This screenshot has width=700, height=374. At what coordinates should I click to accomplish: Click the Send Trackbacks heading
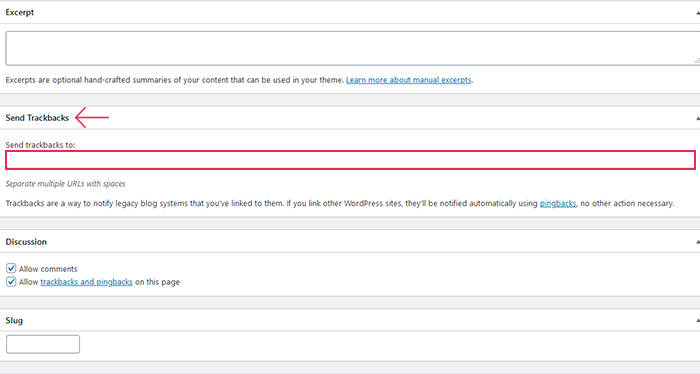(37, 118)
